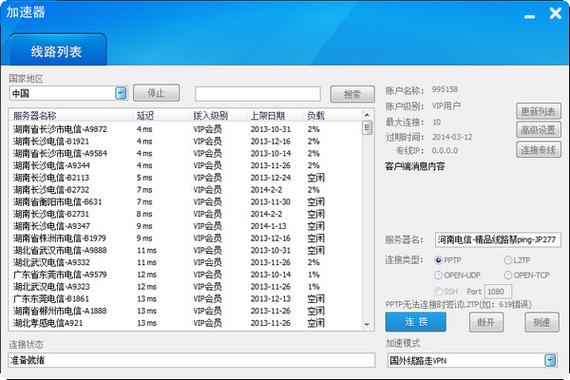Click the server search input field
Image resolution: width=570 pixels, height=380 pixels.
click(258, 94)
